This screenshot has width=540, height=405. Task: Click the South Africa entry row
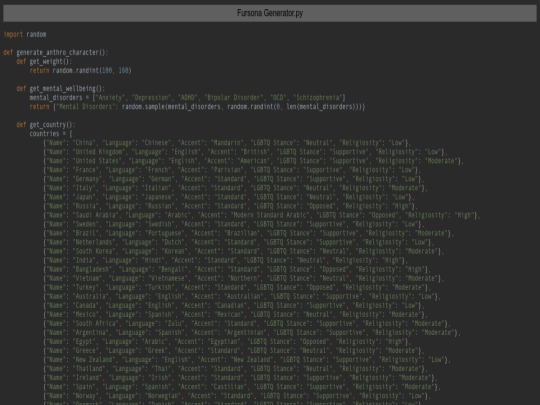click(x=247, y=324)
